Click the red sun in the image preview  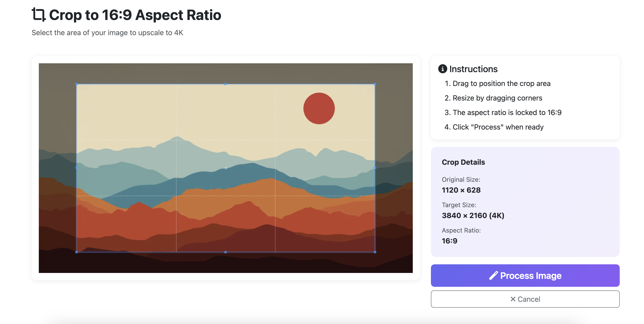[319, 108]
